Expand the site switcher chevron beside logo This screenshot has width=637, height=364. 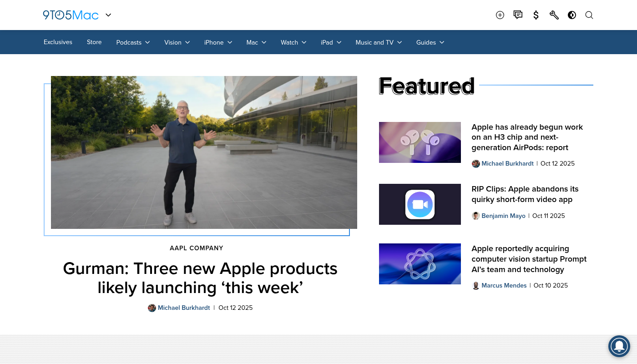(108, 15)
